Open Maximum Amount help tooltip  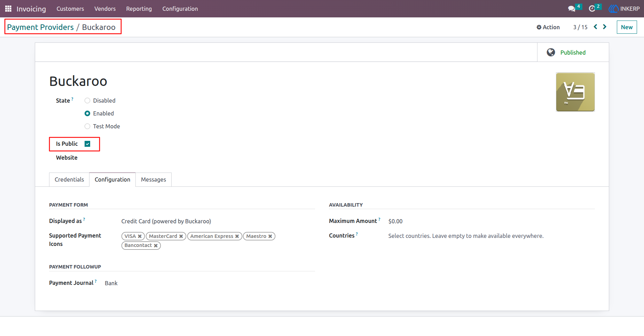pyautogui.click(x=379, y=219)
